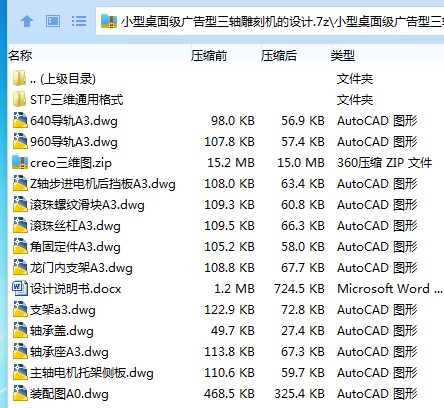Click the icon of 滚珠丝杠A3.dwg
This screenshot has height=408, width=444.
(x=20, y=225)
